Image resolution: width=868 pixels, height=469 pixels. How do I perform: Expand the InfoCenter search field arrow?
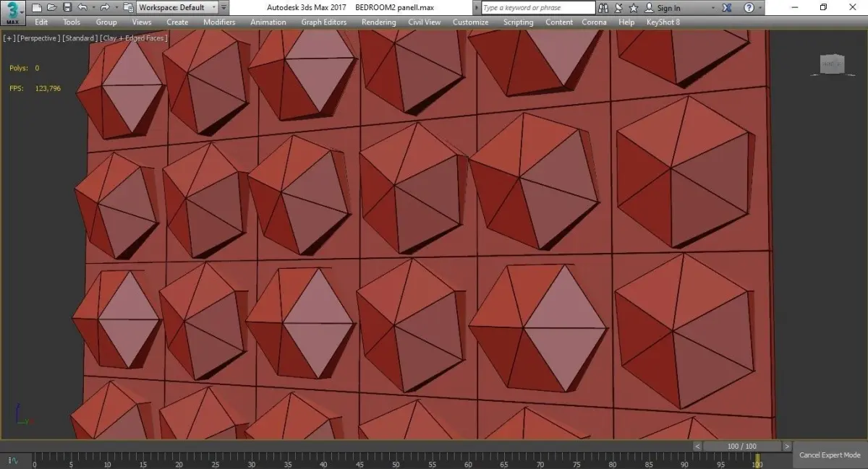477,8
